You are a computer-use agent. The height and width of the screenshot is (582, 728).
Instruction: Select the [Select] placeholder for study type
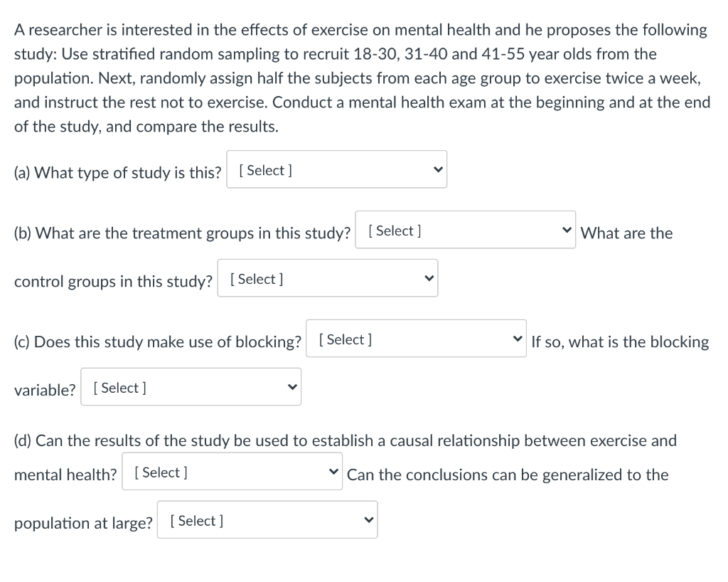[264, 170]
